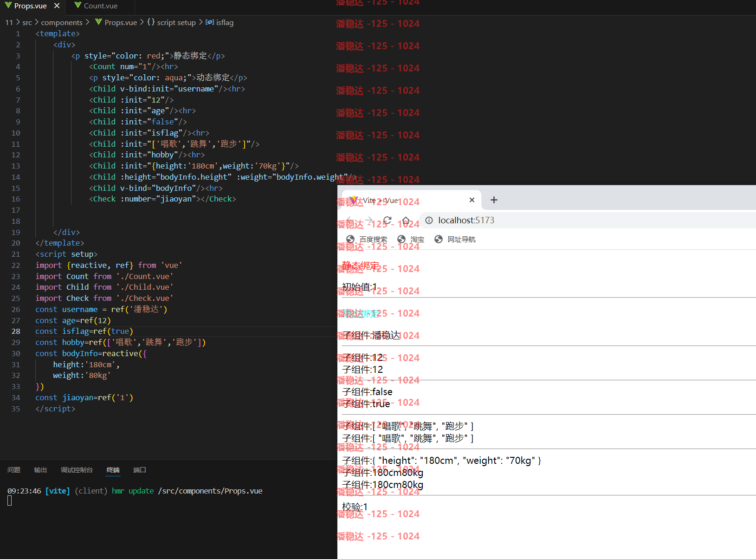The width and height of the screenshot is (756, 559).
Task: Click the '<Count num="1"/>' code line
Action: pos(133,67)
